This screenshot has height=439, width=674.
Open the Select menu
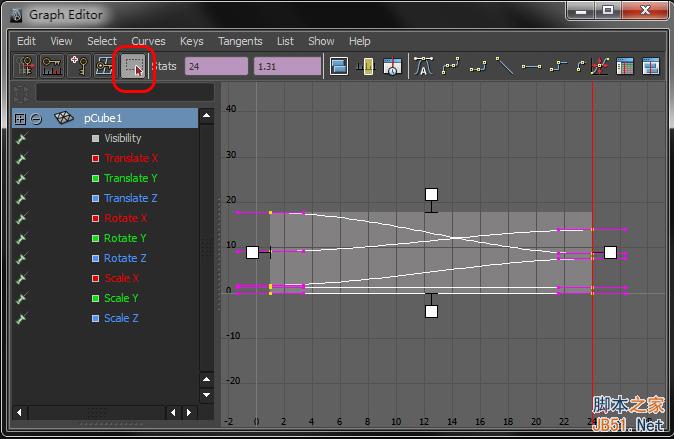pos(102,41)
